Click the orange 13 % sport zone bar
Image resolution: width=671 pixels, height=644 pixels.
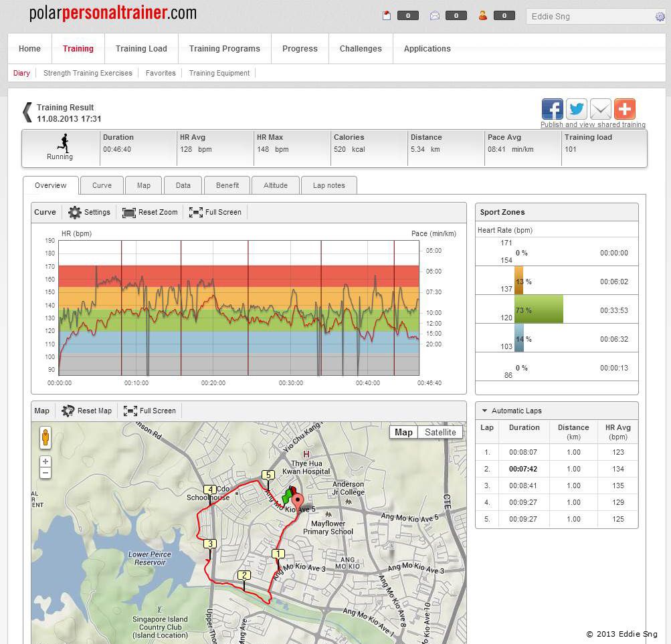(518, 281)
